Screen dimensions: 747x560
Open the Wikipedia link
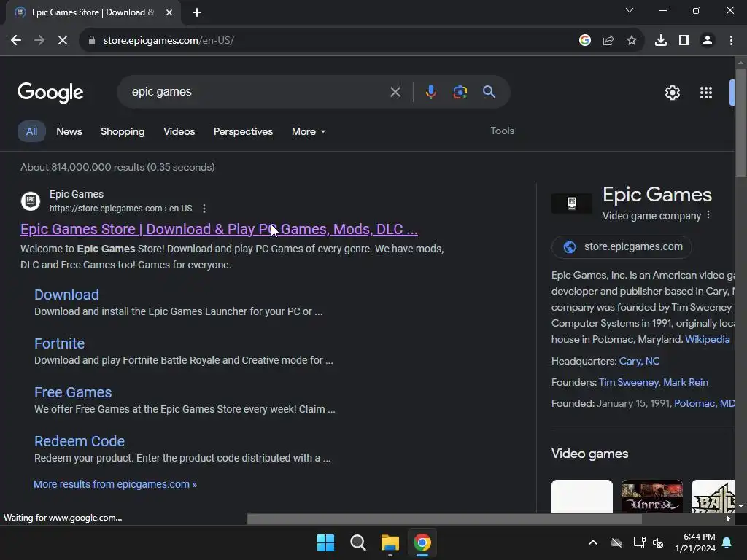[708, 339]
